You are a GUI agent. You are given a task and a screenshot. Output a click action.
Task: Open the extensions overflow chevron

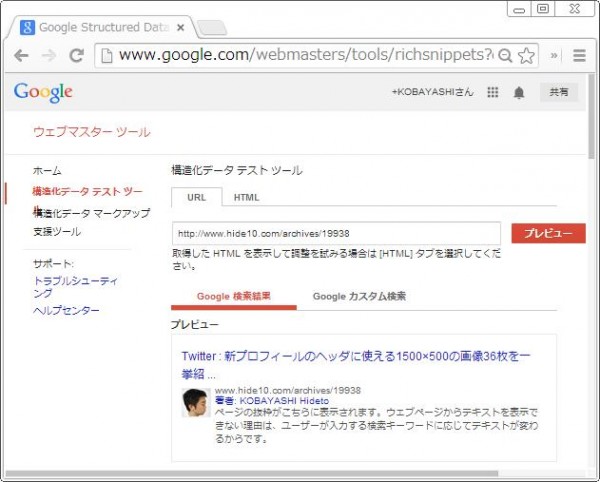(554, 55)
